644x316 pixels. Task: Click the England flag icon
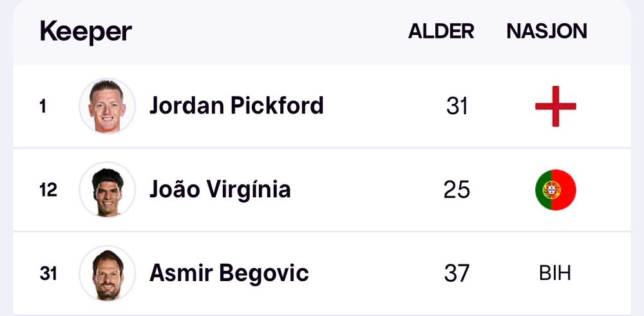555,106
